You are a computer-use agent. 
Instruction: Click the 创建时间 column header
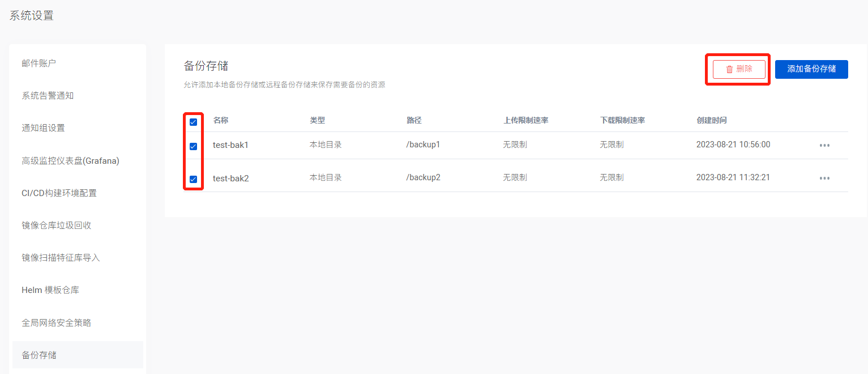pyautogui.click(x=711, y=120)
